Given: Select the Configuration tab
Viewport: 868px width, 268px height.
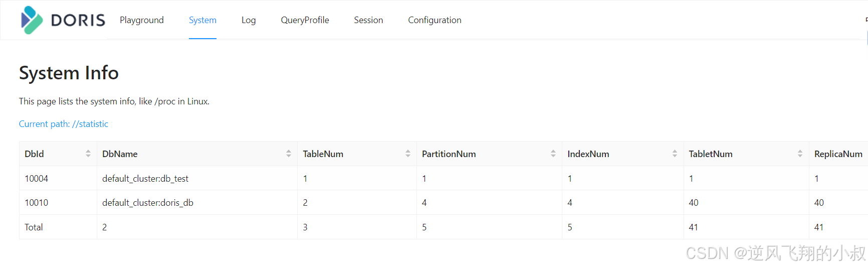Looking at the screenshot, I should click(435, 20).
